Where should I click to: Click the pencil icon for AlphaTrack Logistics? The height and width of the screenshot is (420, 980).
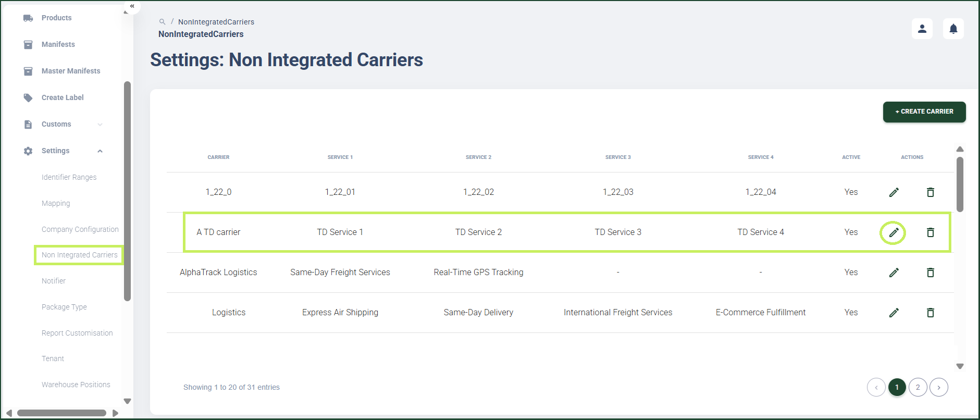pos(894,273)
